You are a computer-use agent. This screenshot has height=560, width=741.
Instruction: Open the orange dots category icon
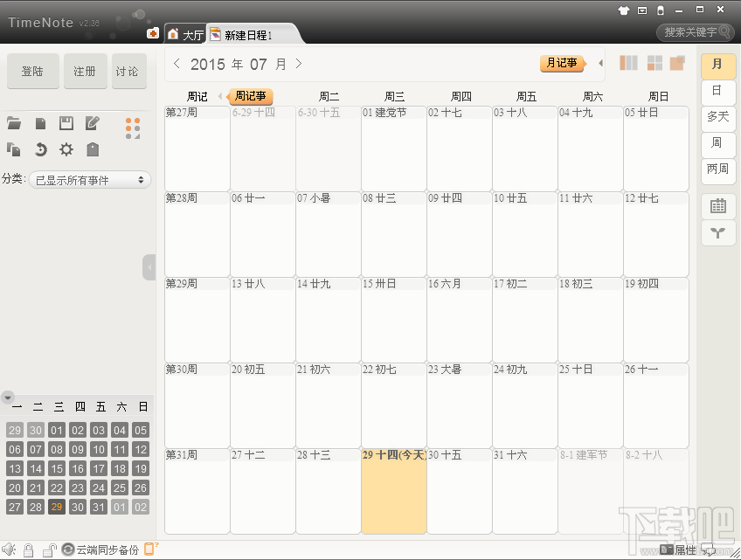(133, 128)
